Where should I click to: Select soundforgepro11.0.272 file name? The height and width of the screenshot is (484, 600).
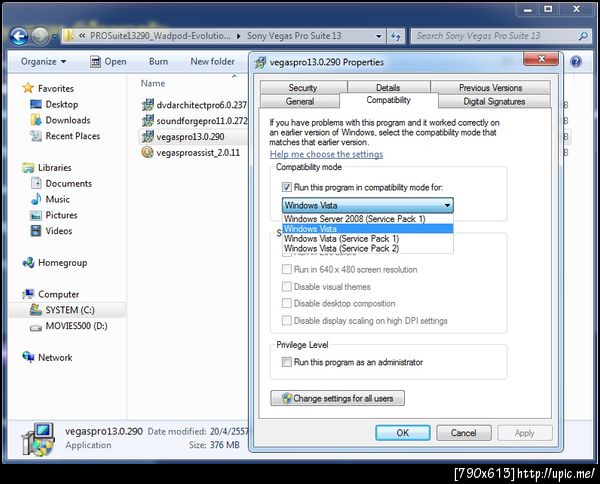tap(202, 121)
